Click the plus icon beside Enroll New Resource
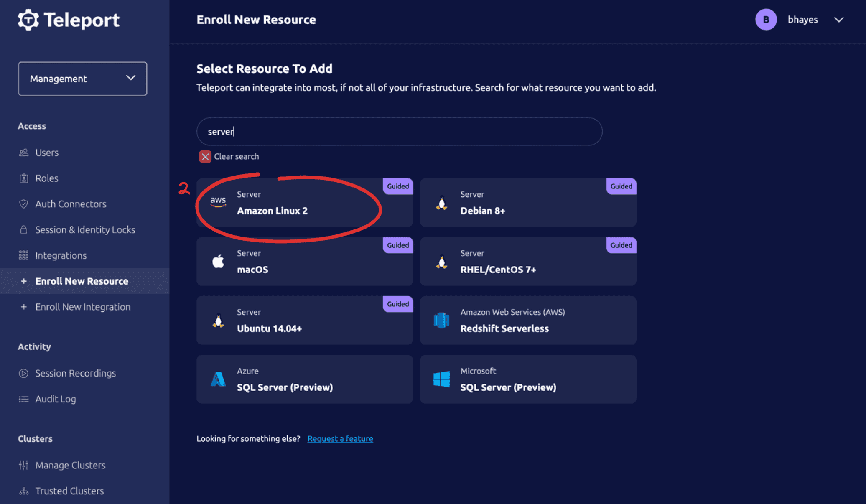Viewport: 866px width, 504px height. (24, 281)
